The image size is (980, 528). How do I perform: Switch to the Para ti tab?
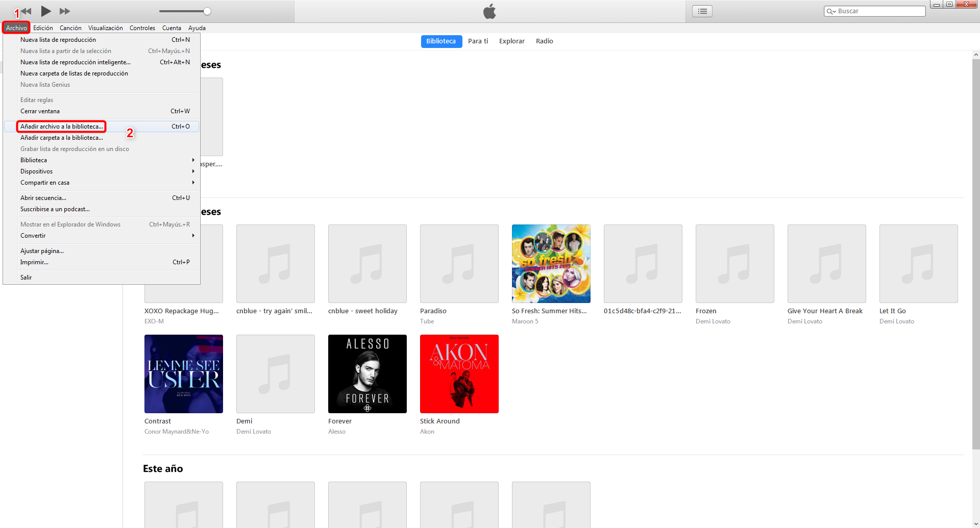pos(478,41)
